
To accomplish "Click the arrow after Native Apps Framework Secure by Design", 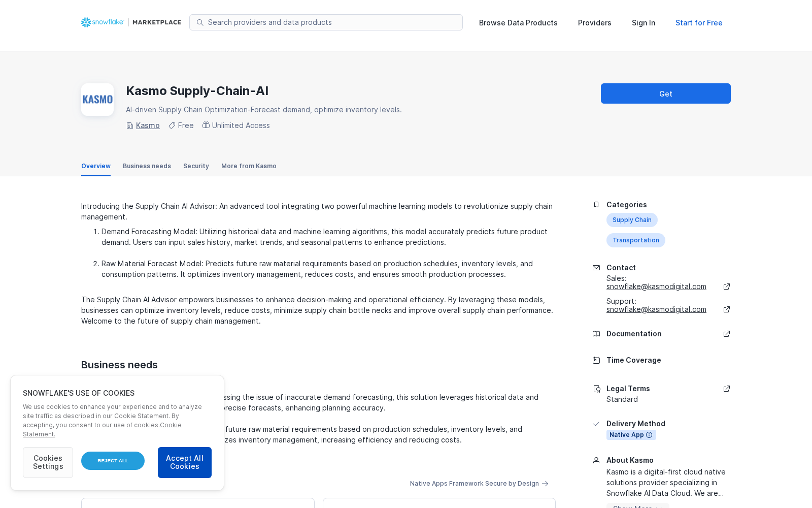I will (x=545, y=484).
